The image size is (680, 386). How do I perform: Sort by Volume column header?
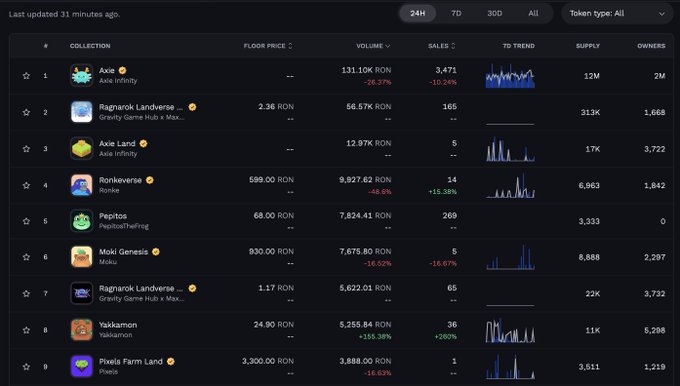pyautogui.click(x=373, y=46)
